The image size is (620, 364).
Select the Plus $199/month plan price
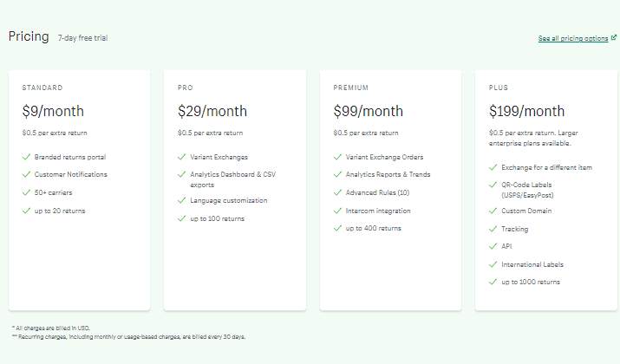[526, 111]
